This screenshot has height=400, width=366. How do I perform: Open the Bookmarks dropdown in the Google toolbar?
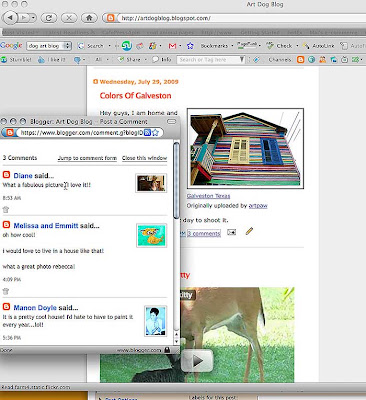point(217,46)
